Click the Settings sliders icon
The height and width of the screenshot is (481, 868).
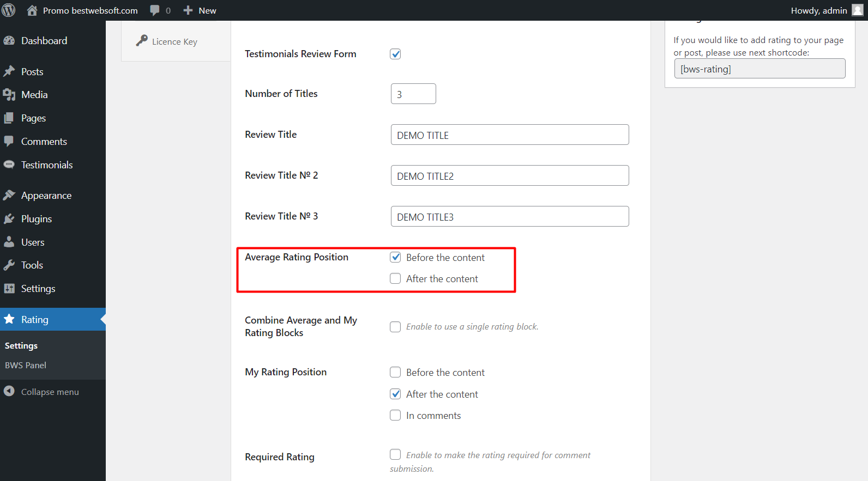point(9,289)
